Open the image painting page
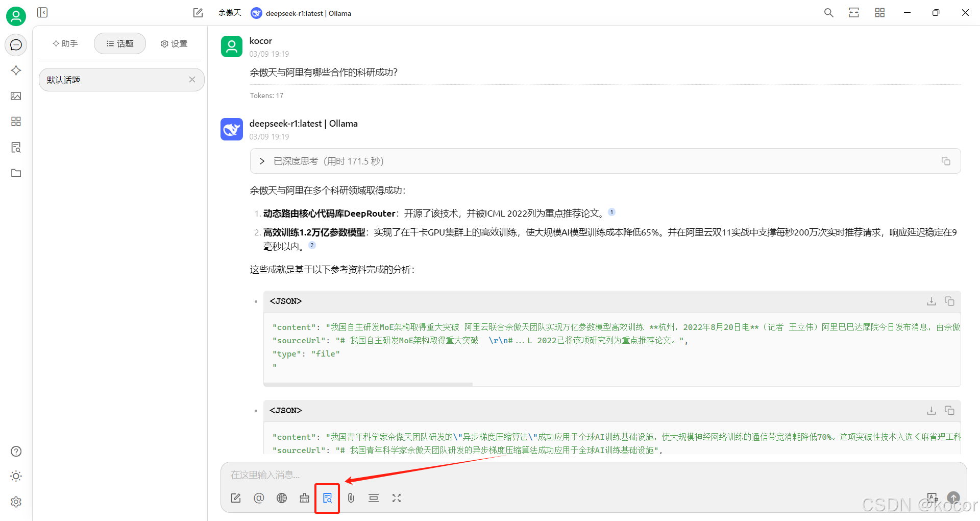The image size is (980, 521). pos(16,96)
